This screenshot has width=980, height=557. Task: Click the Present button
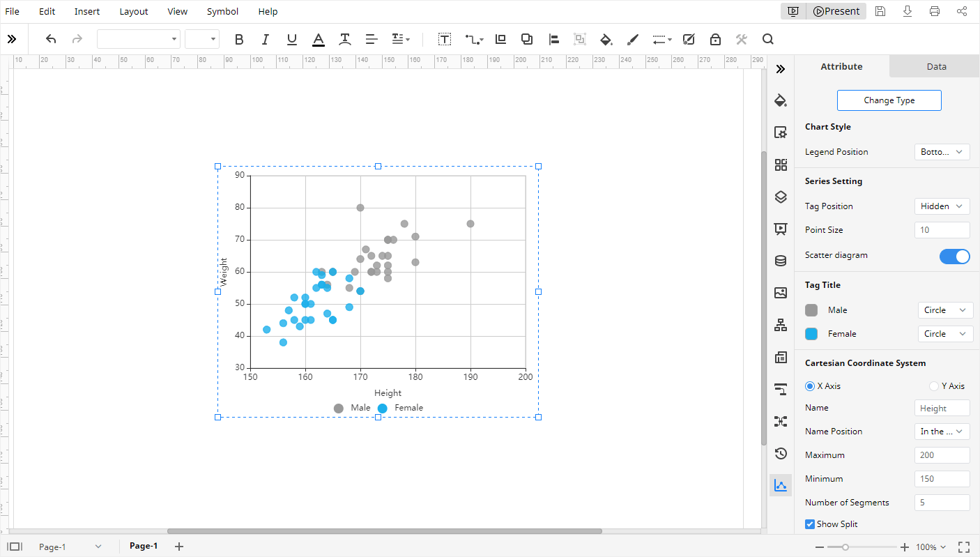pos(836,11)
